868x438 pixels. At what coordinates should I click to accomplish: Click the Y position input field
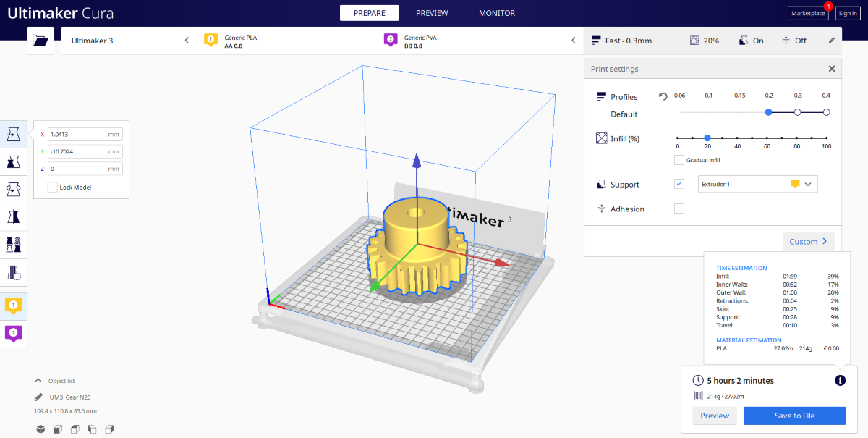85,151
